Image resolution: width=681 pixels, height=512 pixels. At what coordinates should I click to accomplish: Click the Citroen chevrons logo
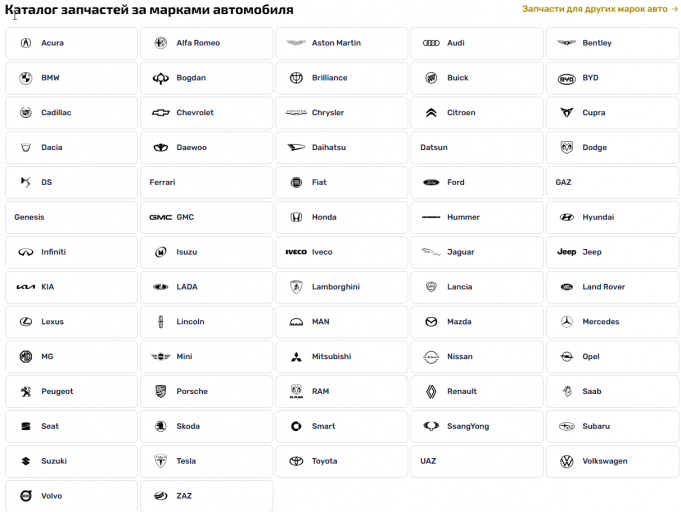(431, 113)
